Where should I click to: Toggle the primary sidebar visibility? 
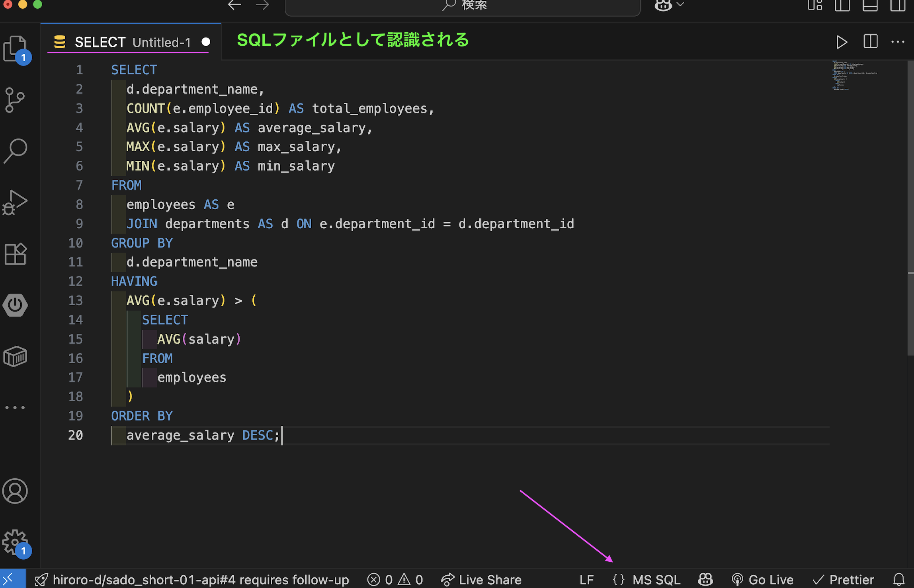pos(842,6)
